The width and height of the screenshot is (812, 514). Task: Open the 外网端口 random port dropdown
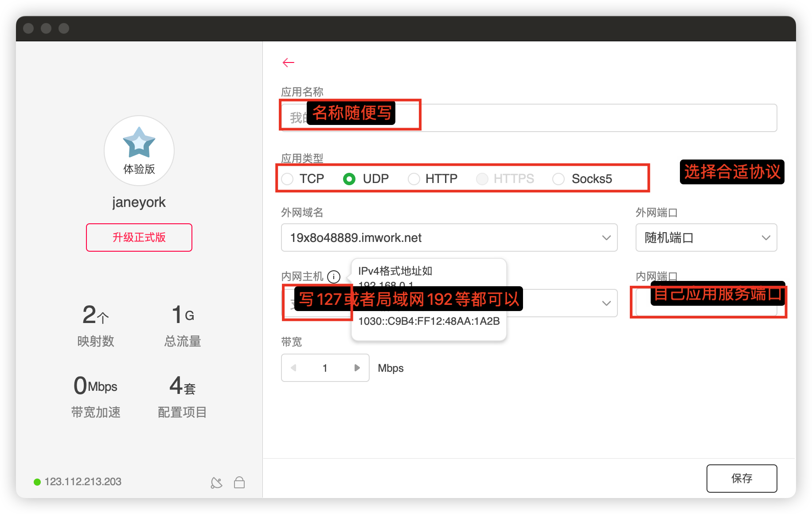click(706, 238)
